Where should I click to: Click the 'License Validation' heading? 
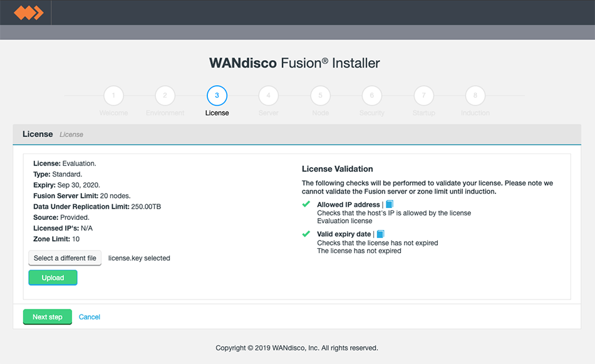click(x=338, y=169)
